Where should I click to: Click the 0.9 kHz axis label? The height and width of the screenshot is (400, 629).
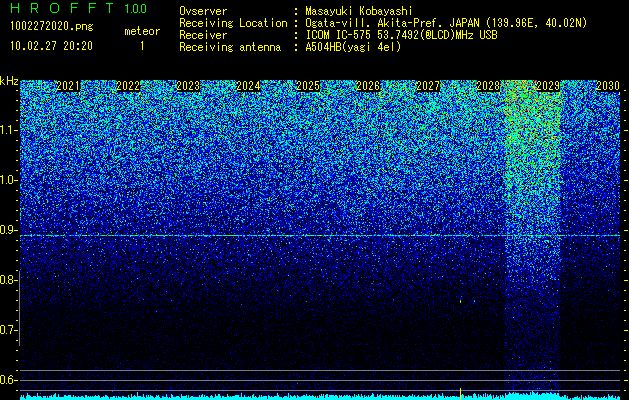click(9, 230)
